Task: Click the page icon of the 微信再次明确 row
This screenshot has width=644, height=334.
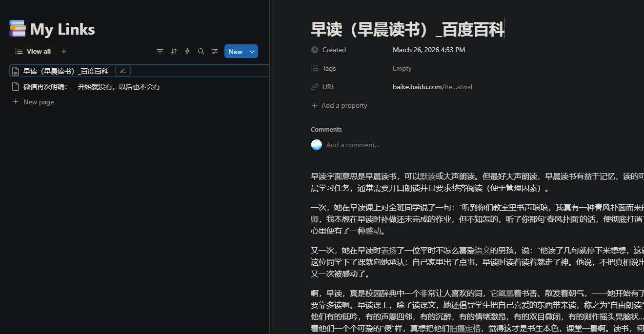Action: (16, 87)
